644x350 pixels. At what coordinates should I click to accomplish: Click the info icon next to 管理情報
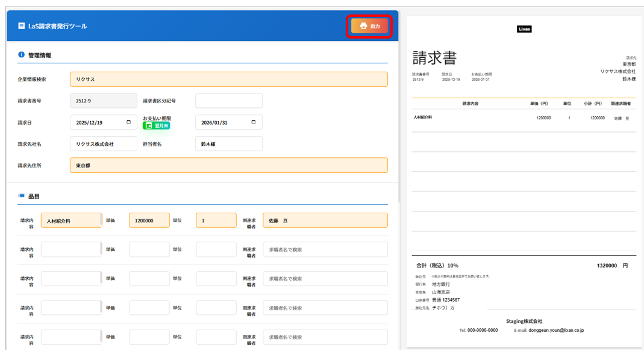(22, 55)
